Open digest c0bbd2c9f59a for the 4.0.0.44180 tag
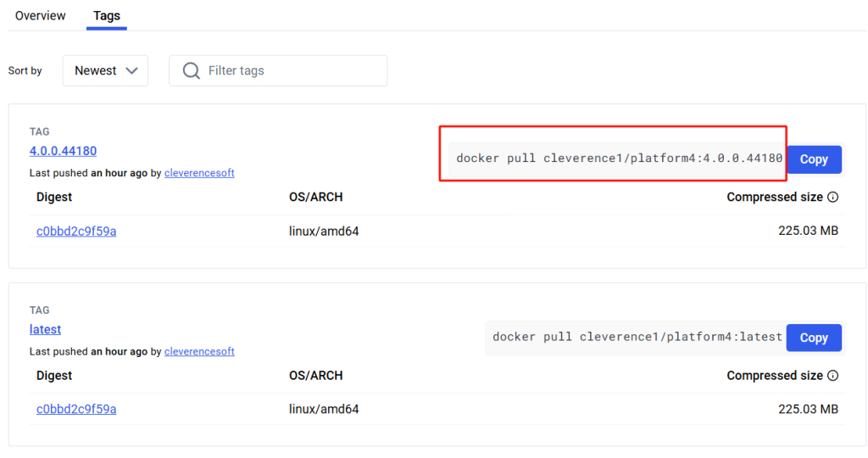 (x=76, y=231)
